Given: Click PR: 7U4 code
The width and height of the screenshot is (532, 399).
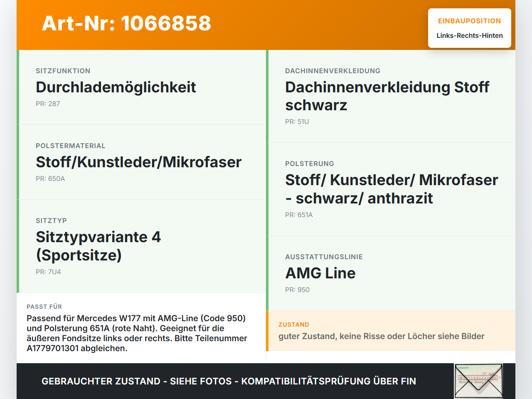Looking at the screenshot, I should (x=48, y=272).
